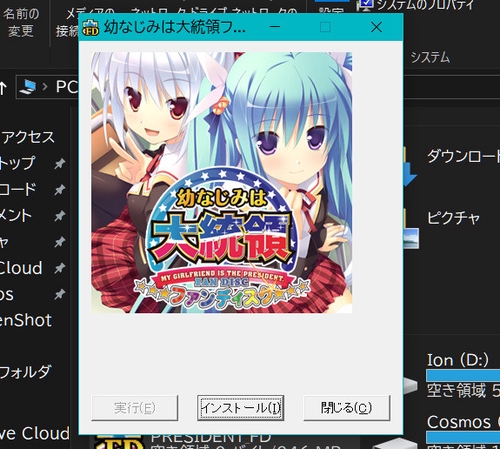Open the ピクチャ folder in Explorer
The width and height of the screenshot is (500, 449).
point(453,218)
